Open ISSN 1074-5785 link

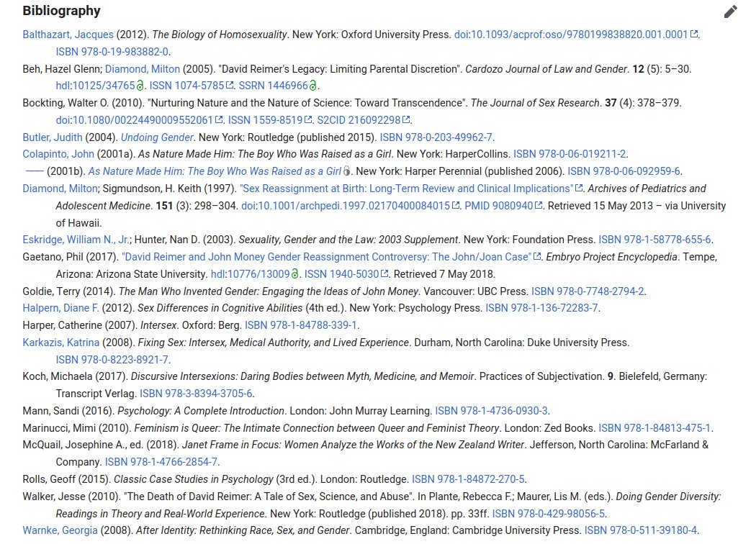(192, 86)
